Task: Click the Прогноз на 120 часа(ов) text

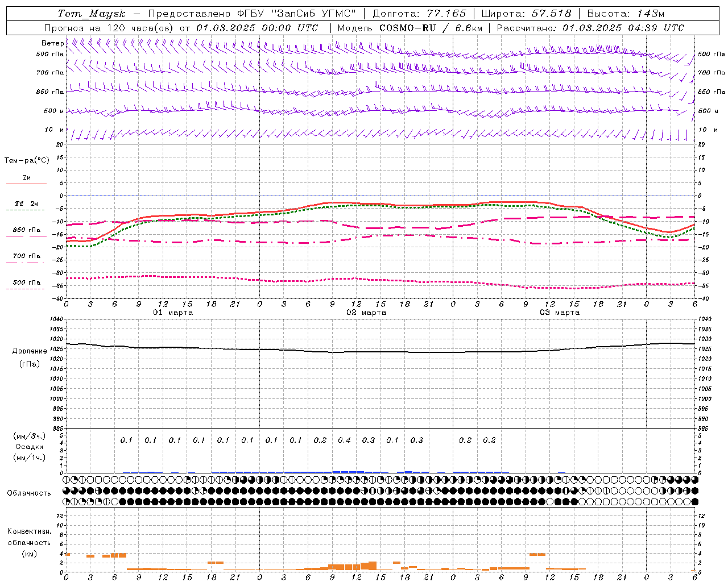Action: point(109,28)
